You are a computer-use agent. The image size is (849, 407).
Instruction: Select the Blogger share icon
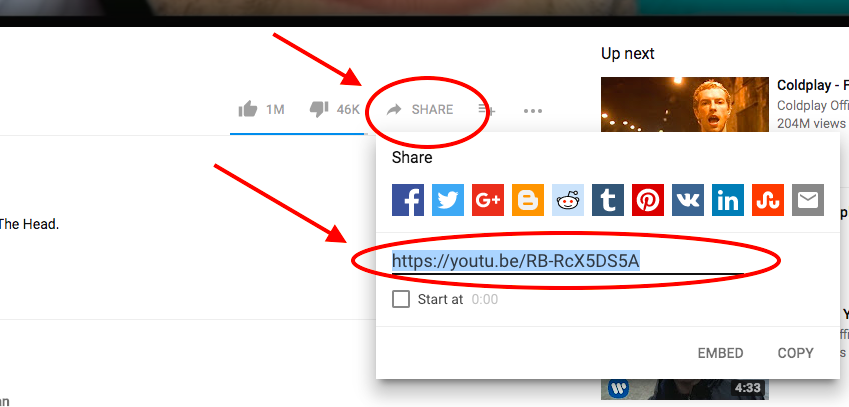tap(528, 201)
